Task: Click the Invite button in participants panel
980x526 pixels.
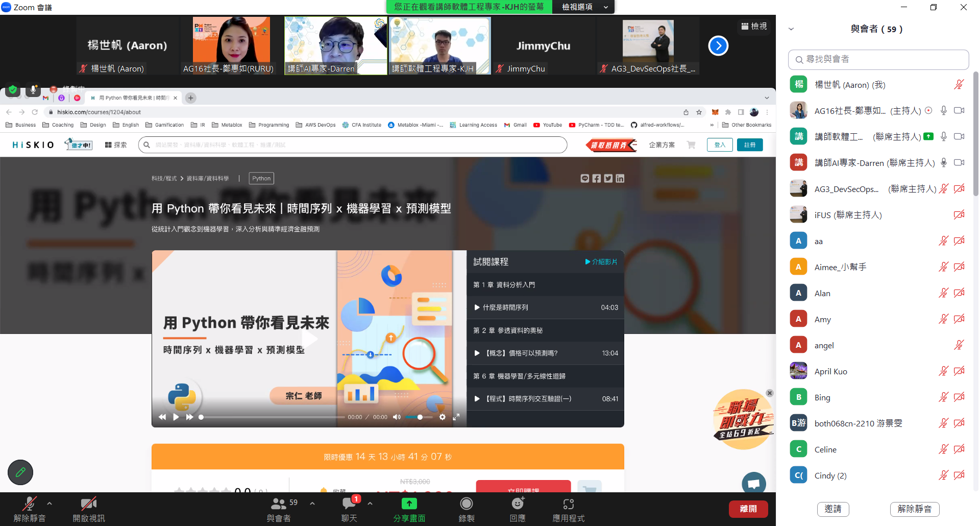Action: 832,509
